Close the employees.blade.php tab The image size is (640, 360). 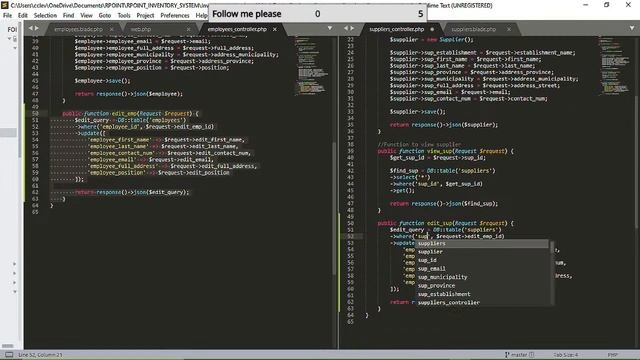pos(111,29)
